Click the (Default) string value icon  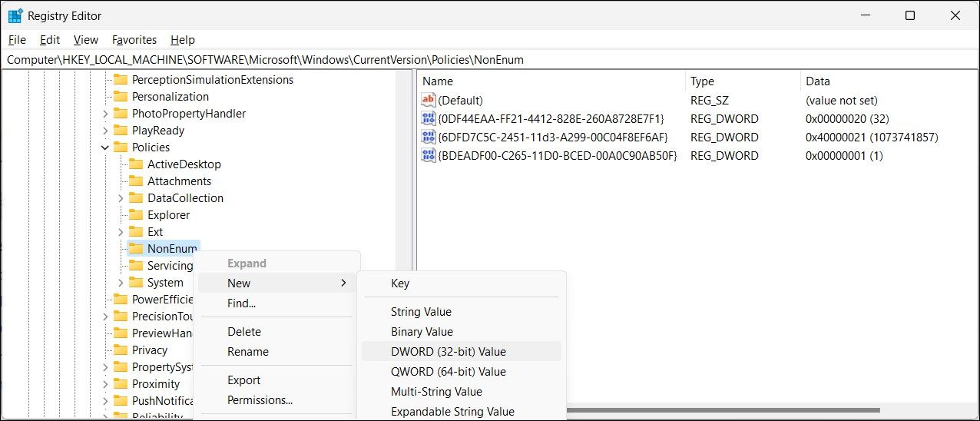pyautogui.click(x=429, y=100)
